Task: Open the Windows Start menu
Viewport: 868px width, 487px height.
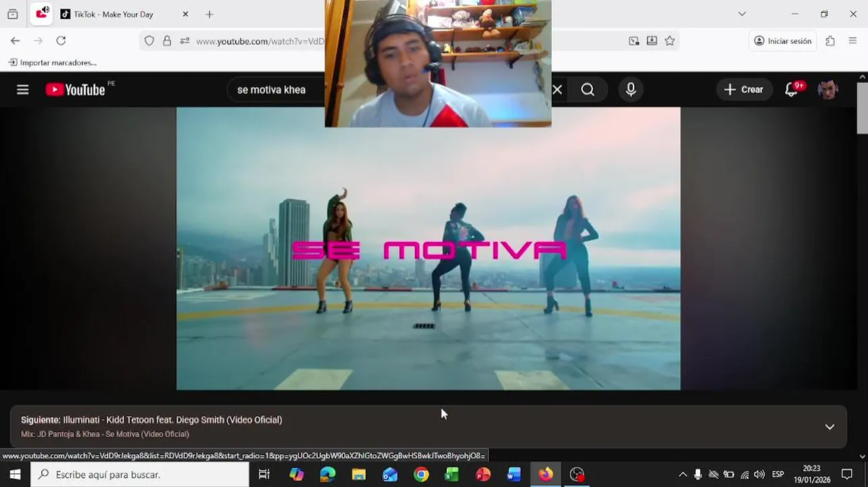Action: click(15, 474)
